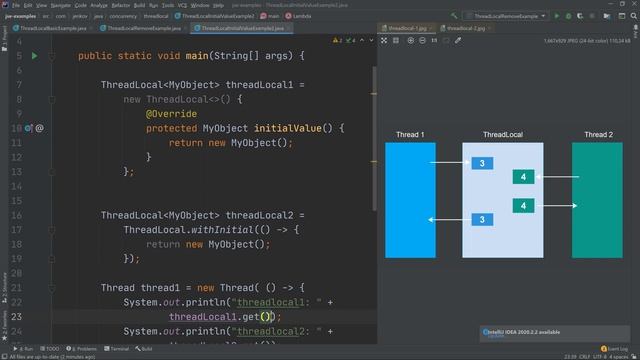Image resolution: width=640 pixels, height=360 pixels.
Task: Set image to actual size 1:1
Action: coord(434,40)
